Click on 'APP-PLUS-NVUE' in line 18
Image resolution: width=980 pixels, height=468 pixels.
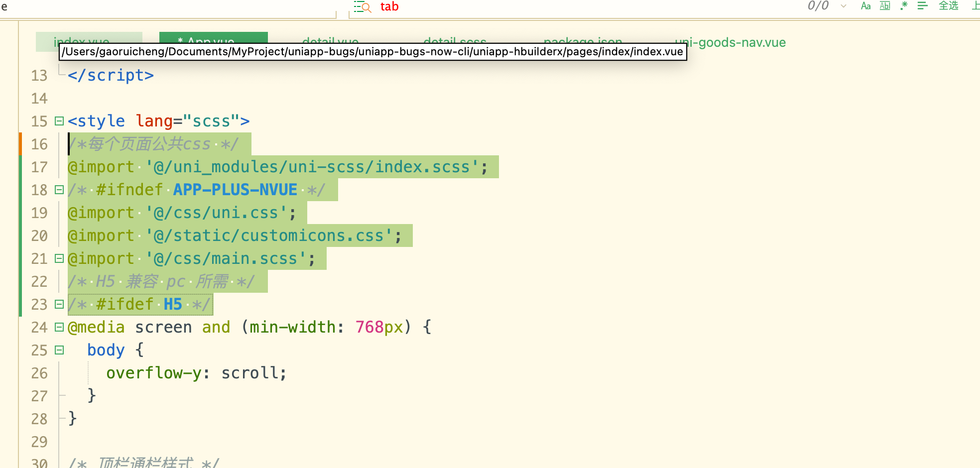click(x=235, y=190)
